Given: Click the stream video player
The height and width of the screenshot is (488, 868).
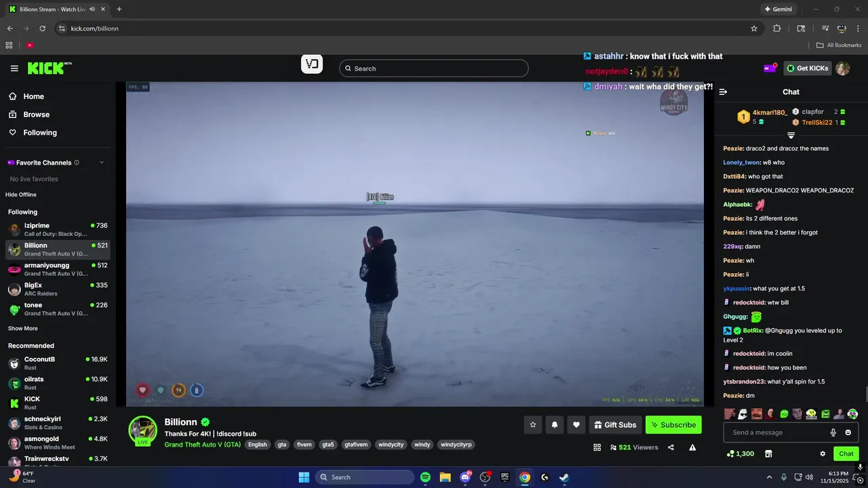Looking at the screenshot, I should point(415,244).
